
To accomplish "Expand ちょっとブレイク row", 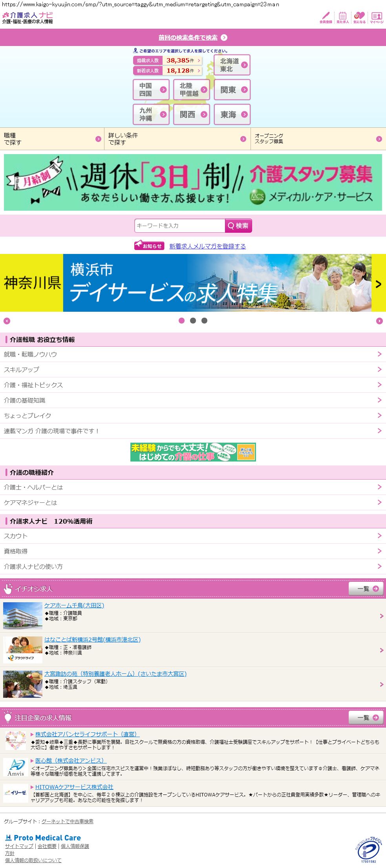I will pos(193,416).
